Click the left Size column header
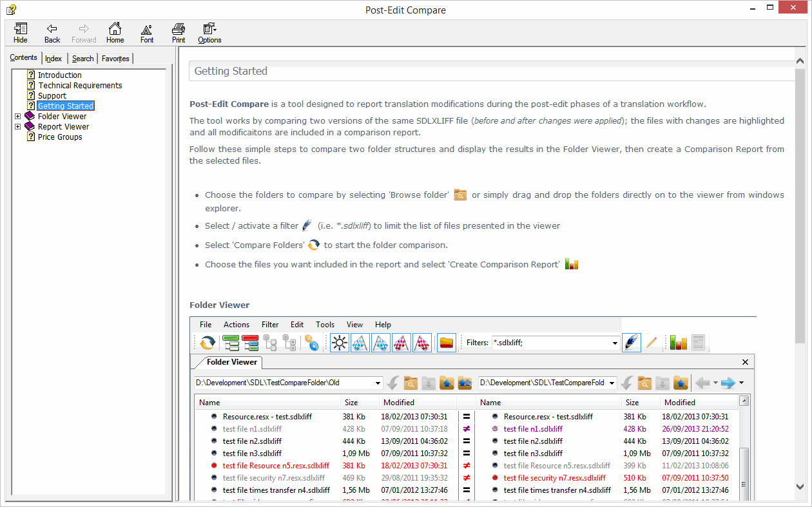Screen dimensions: 812x507 pos(360,403)
